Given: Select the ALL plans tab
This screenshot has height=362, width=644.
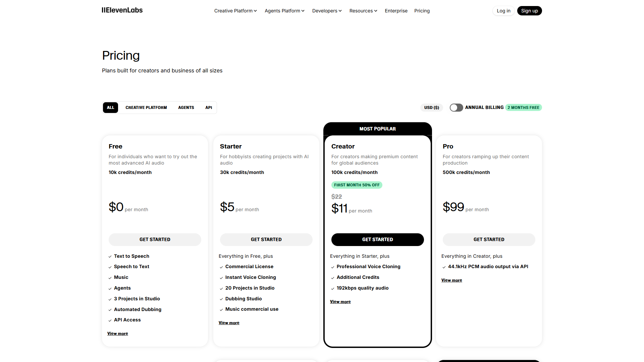Looking at the screenshot, I should 110,107.
